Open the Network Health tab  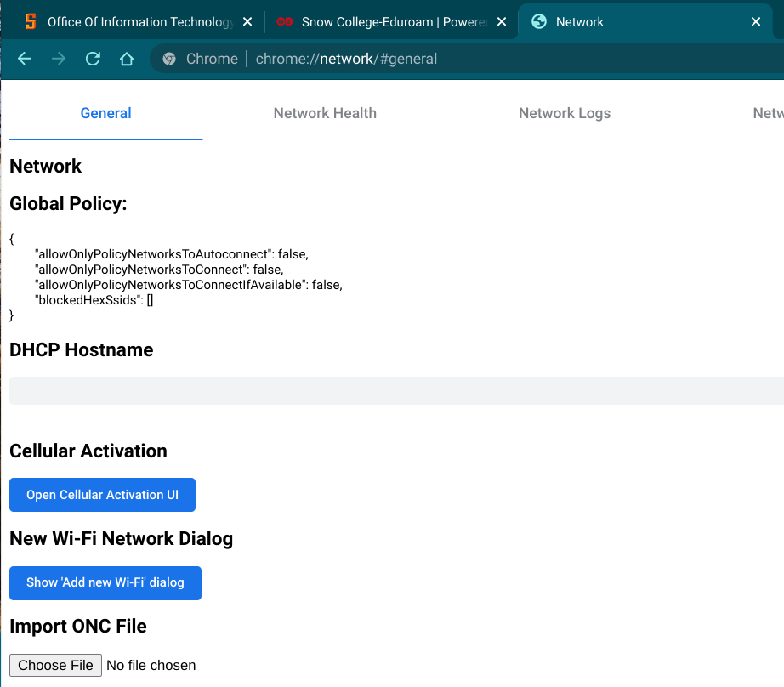pyautogui.click(x=325, y=113)
